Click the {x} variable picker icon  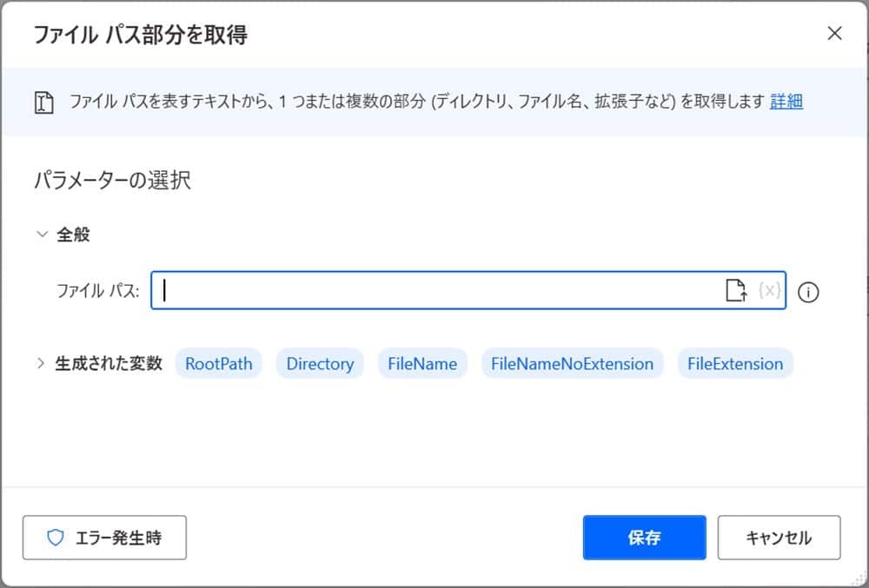point(768,291)
